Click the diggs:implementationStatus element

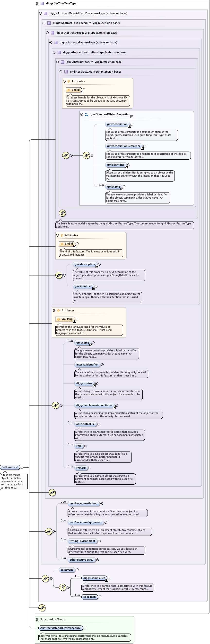click(x=94, y=405)
